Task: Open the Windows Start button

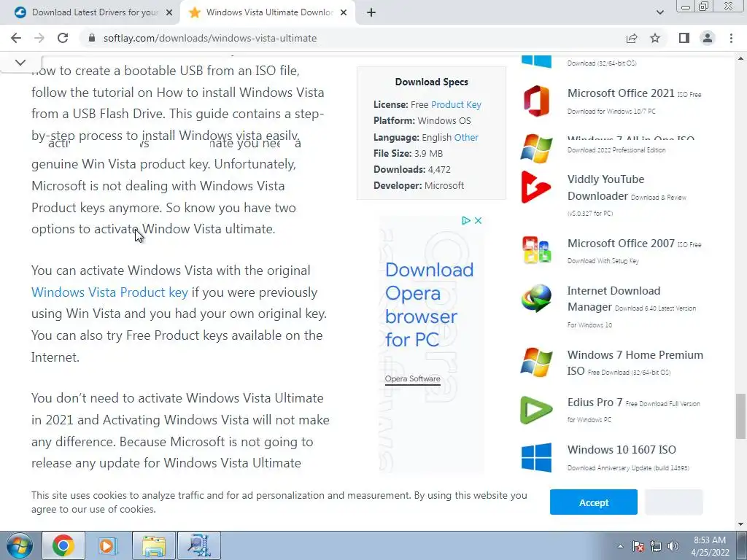Action: pos(20,545)
